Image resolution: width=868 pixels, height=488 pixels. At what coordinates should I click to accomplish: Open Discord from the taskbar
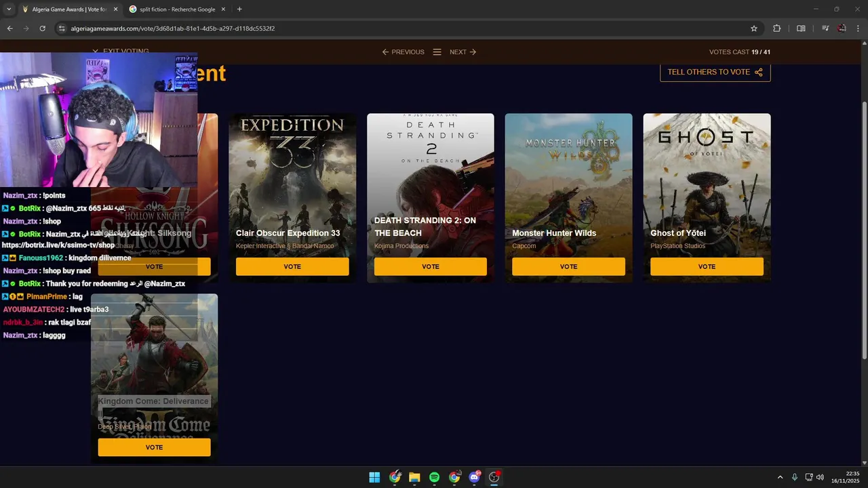pyautogui.click(x=474, y=477)
